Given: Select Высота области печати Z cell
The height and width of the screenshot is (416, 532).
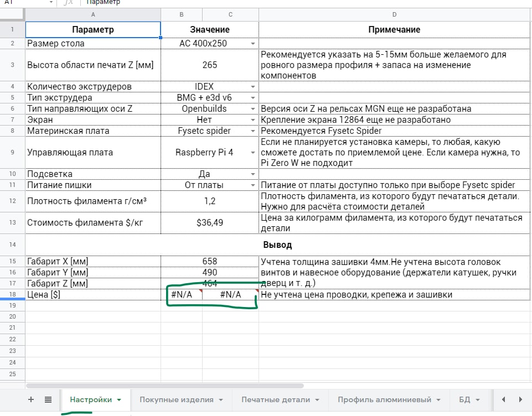Looking at the screenshot, I should tap(93, 65).
